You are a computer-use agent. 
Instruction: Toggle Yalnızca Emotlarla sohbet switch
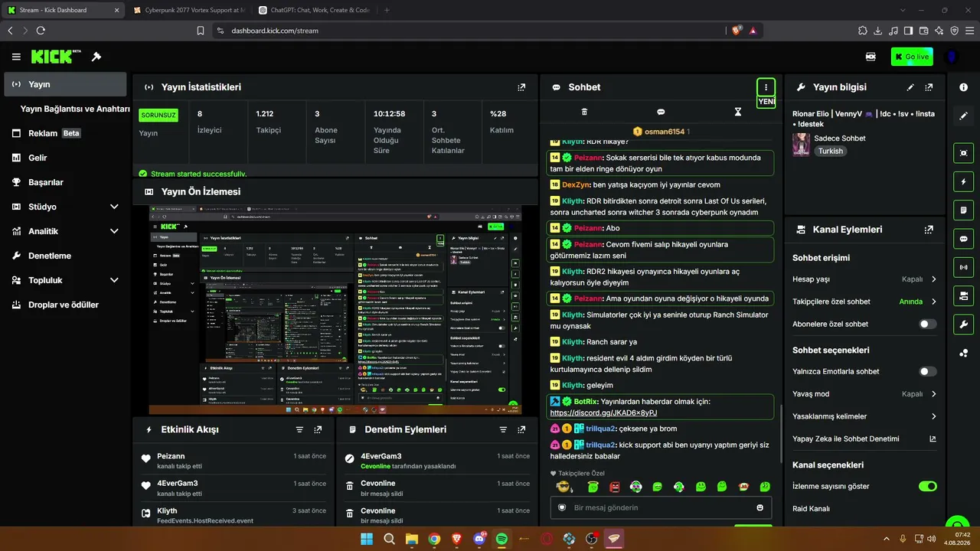click(928, 372)
